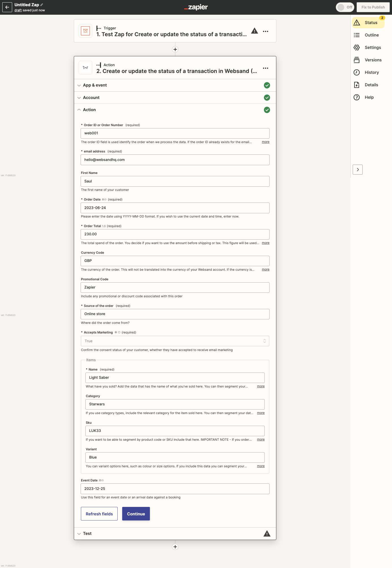Viewport: 392px width, 568px height.
Task: Show more of the Category description
Action: click(x=261, y=413)
